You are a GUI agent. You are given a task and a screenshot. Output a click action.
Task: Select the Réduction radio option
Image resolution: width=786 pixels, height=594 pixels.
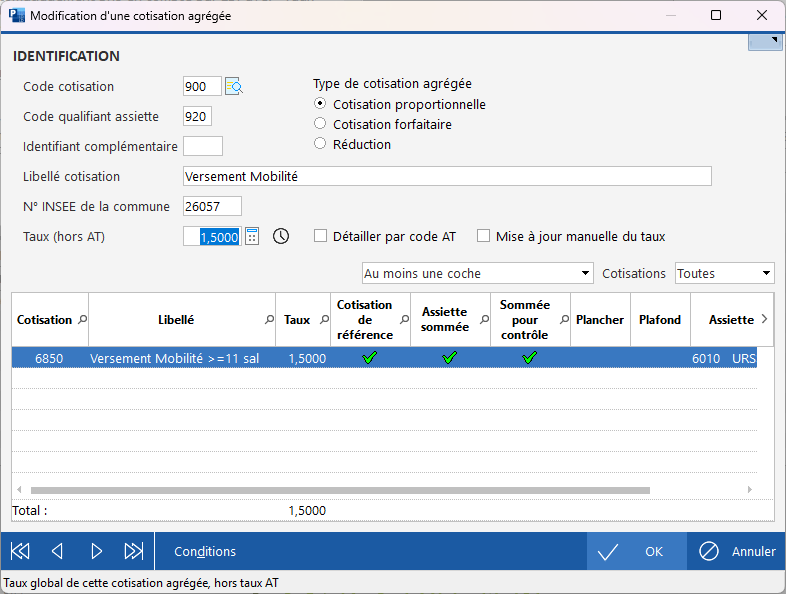(x=320, y=144)
